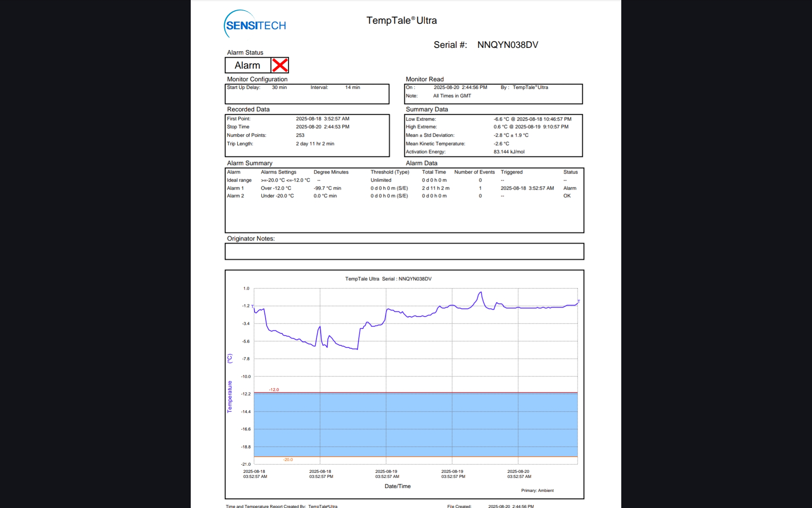
Task: Click the Temperature y-axis label
Action: tap(230, 396)
